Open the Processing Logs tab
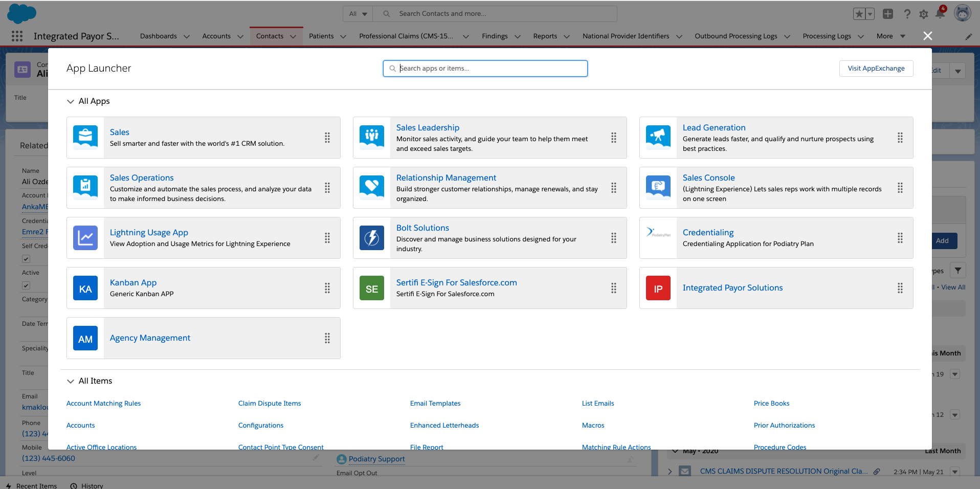The image size is (980, 489). (x=827, y=36)
